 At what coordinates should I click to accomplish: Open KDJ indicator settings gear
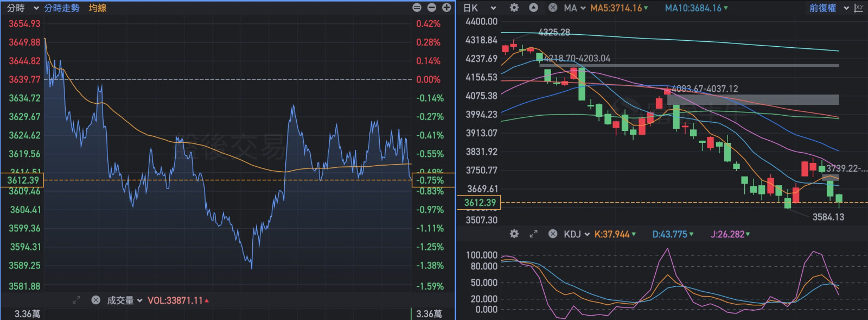pyautogui.click(x=514, y=234)
